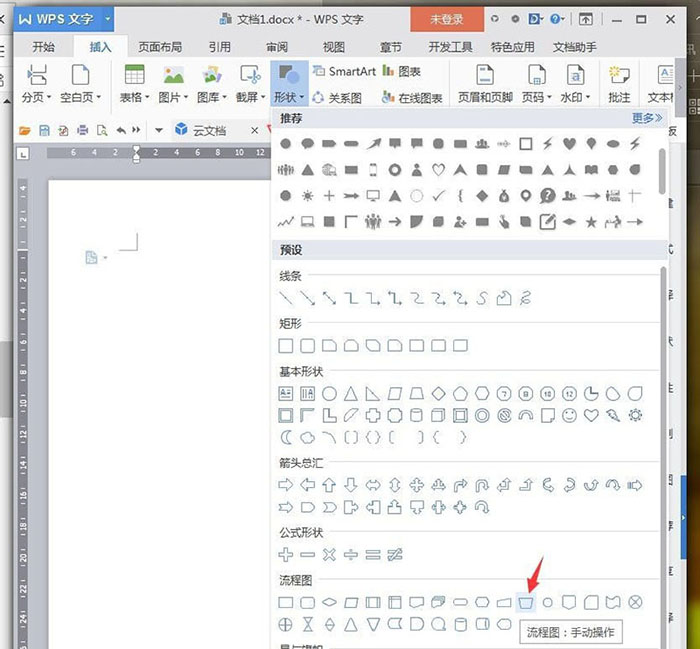Open the watermark (水印) tool

pos(575,83)
